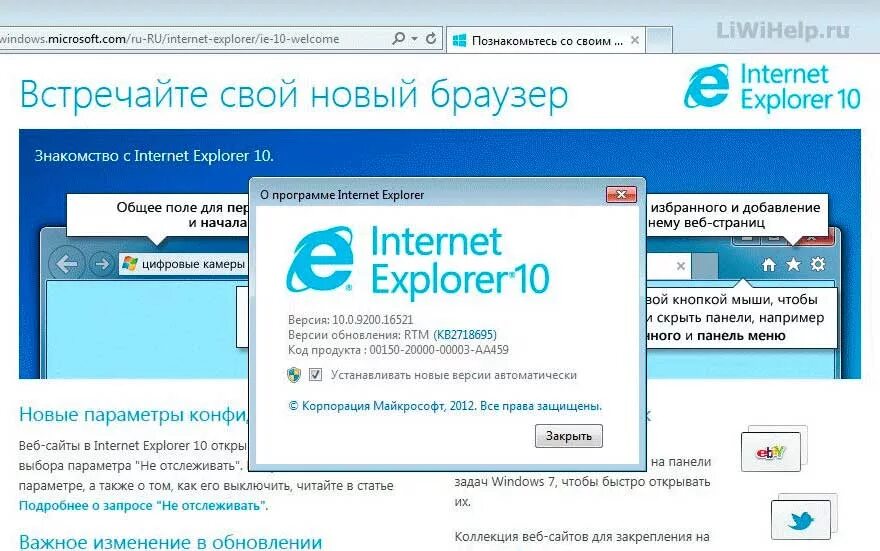Click heading 'Встречайте свой новый браузер'
This screenshot has width=880, height=551.
coord(294,95)
